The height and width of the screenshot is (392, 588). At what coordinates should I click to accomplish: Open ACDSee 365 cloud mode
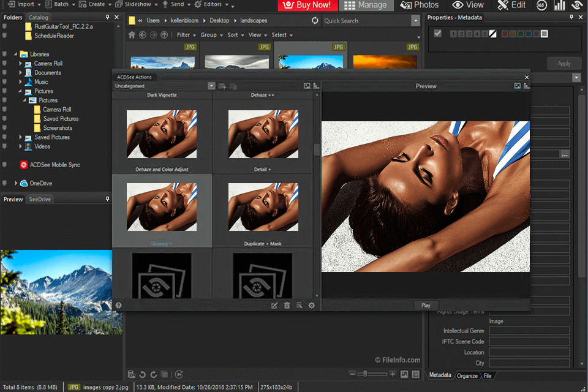point(541,5)
